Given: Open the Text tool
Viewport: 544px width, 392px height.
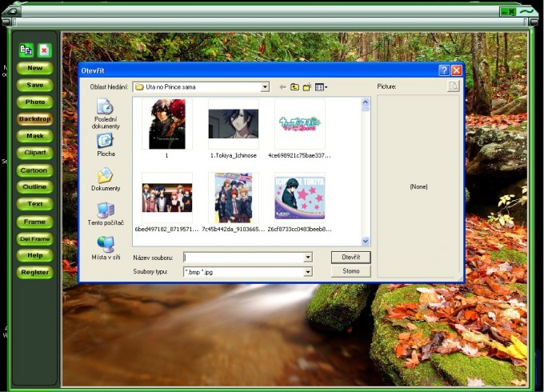Looking at the screenshot, I should (35, 204).
